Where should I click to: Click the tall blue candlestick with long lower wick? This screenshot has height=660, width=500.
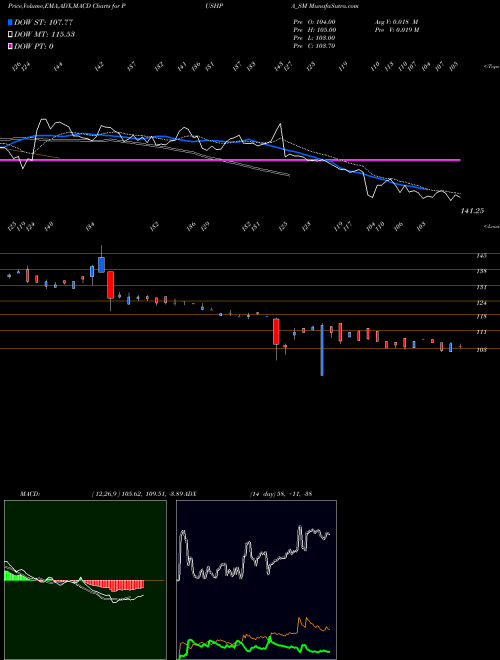click(322, 350)
